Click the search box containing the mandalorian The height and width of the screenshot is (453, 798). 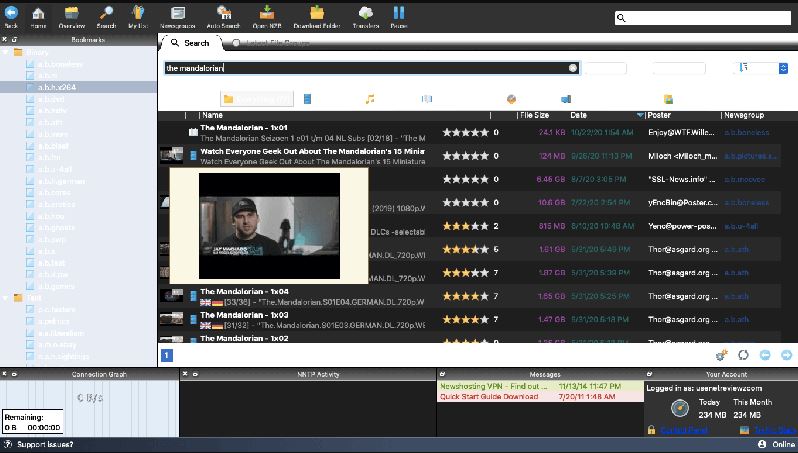pyautogui.click(x=371, y=68)
